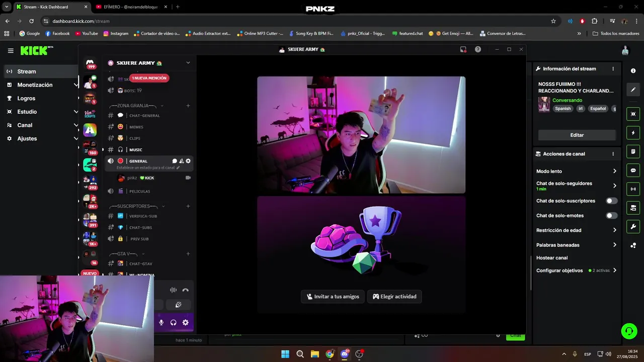Disconnect from voice call icon

(x=185, y=290)
